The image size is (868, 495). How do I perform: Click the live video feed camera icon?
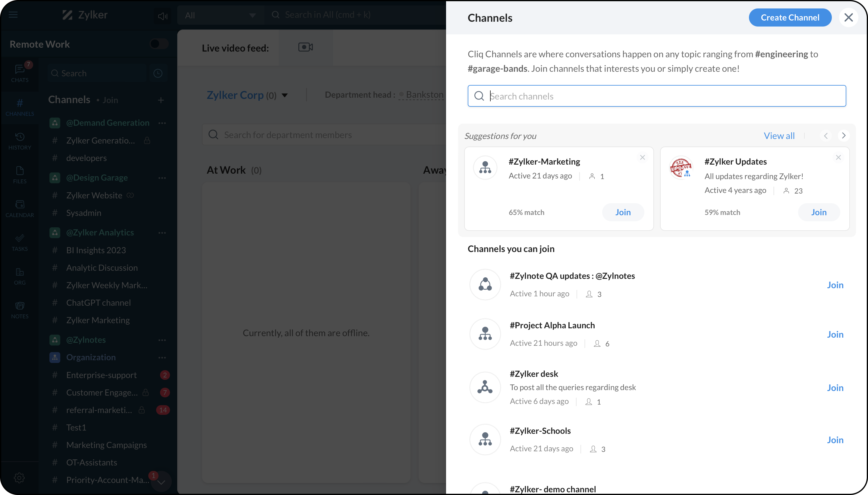pyautogui.click(x=305, y=47)
